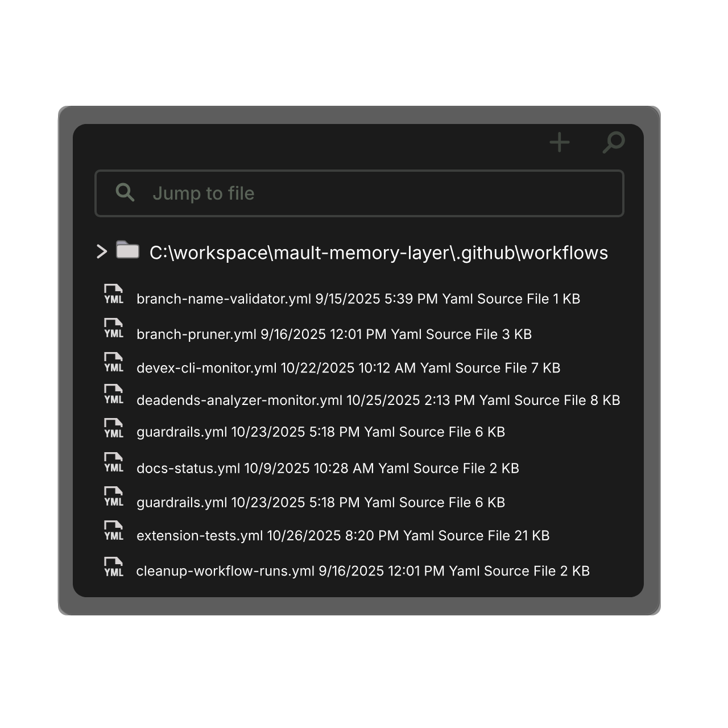This screenshot has width=728, height=728.
Task: Click YML icon for devex-cli-monitor.yml
Action: (114, 363)
